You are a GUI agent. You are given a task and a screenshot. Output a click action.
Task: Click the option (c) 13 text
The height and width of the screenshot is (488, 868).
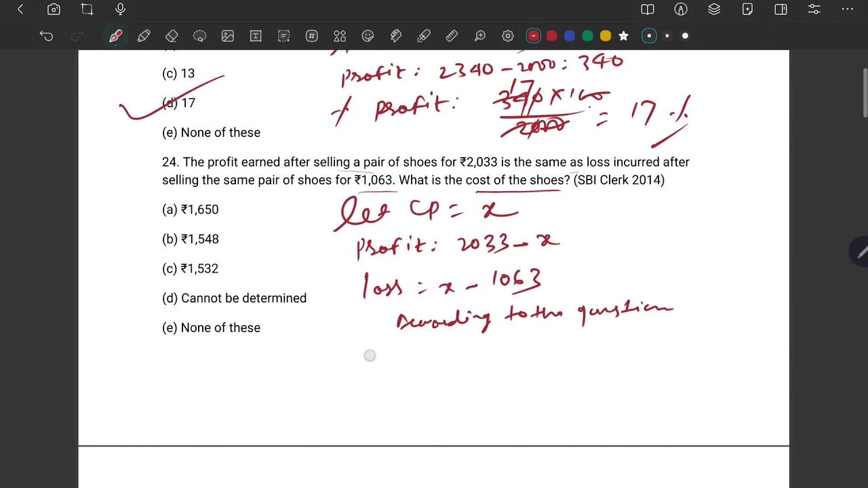click(x=178, y=73)
